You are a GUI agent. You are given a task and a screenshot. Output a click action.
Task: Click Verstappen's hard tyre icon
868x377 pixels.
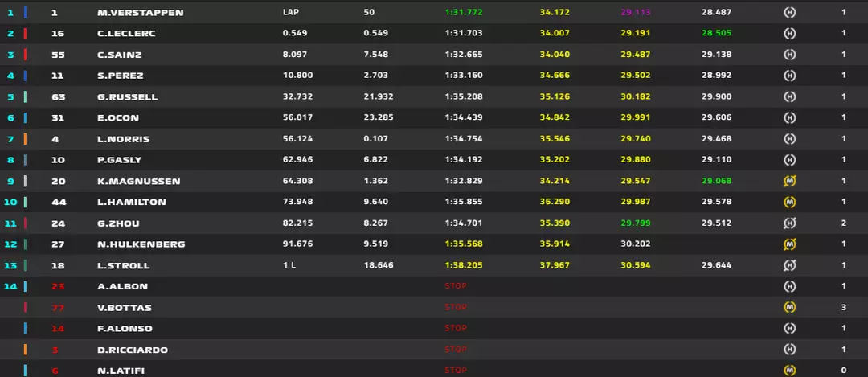click(x=790, y=12)
